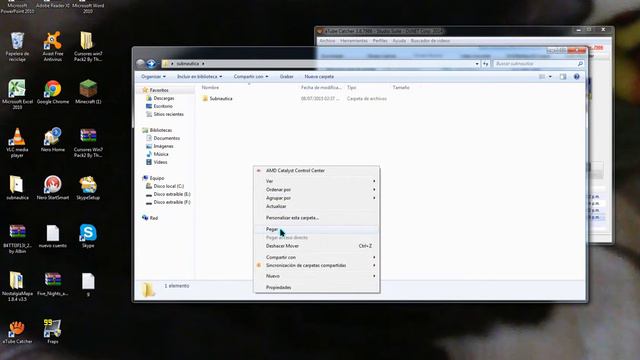The width and height of the screenshot is (640, 360).
Task: Select the Skype desktop shortcut
Action: [x=88, y=236]
